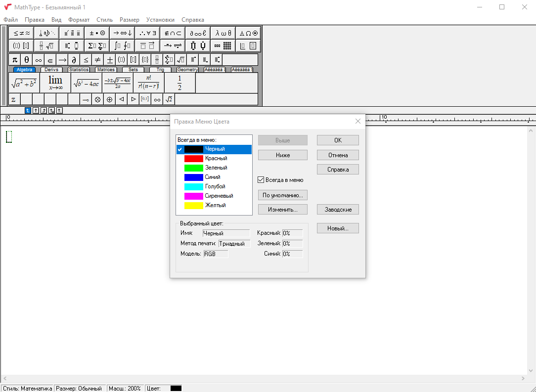
Task: Select the decimal tab stop
Action: pos(59,110)
